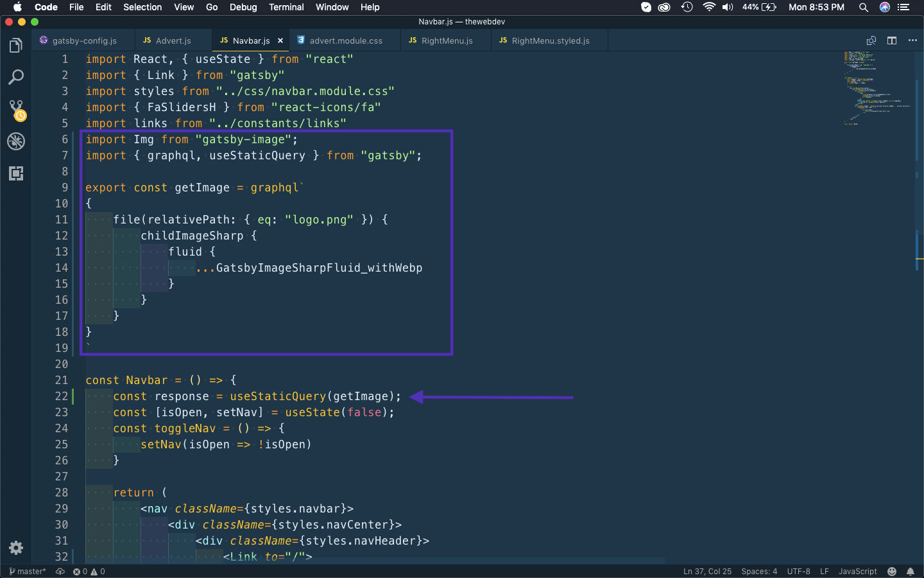This screenshot has height=578, width=924.
Task: Click the Siri icon in menu bar
Action: point(885,7)
